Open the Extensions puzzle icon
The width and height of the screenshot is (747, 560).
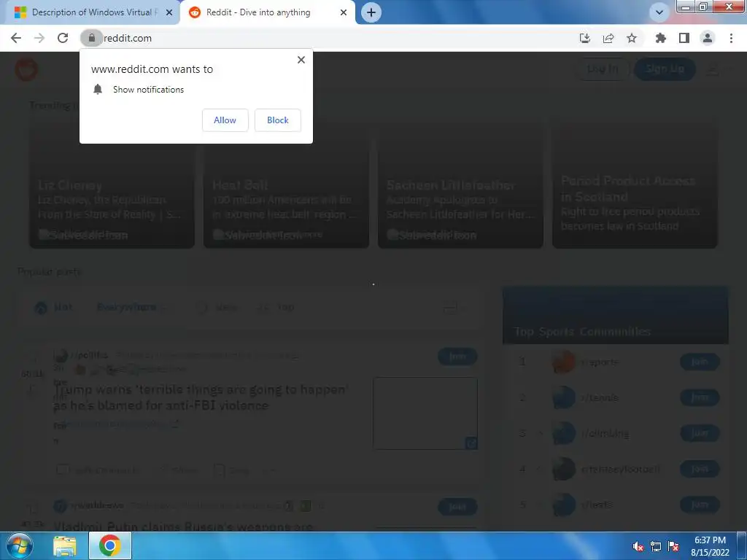point(661,38)
